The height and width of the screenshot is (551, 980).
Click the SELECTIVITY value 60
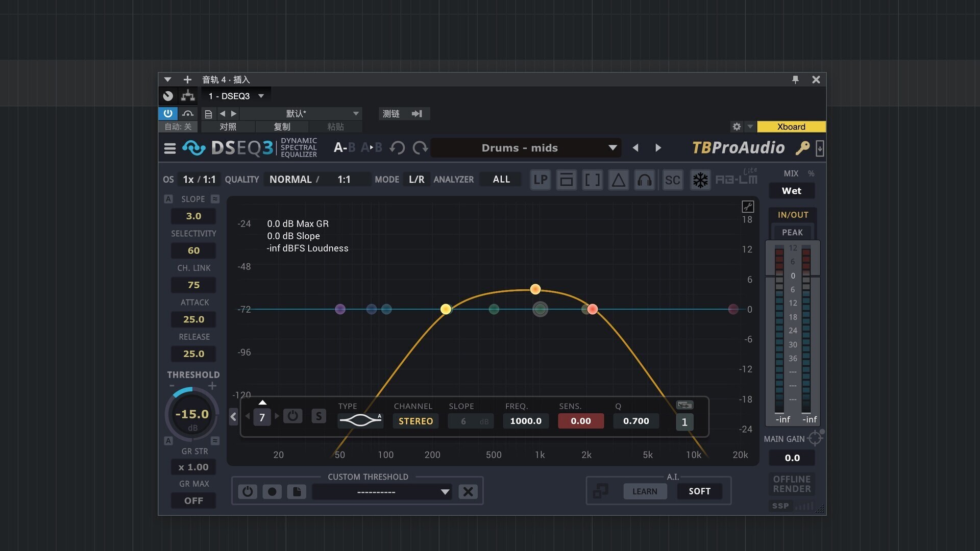coord(193,251)
